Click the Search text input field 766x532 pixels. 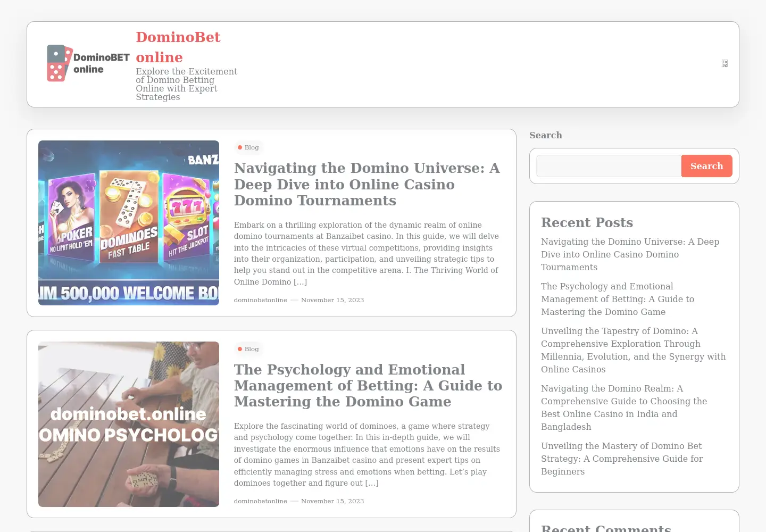609,166
